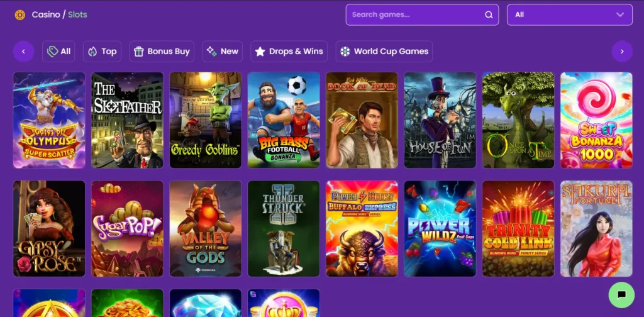This screenshot has height=317, width=644.
Task: Open the Gypsy Rose game tile
Action: 49,229
